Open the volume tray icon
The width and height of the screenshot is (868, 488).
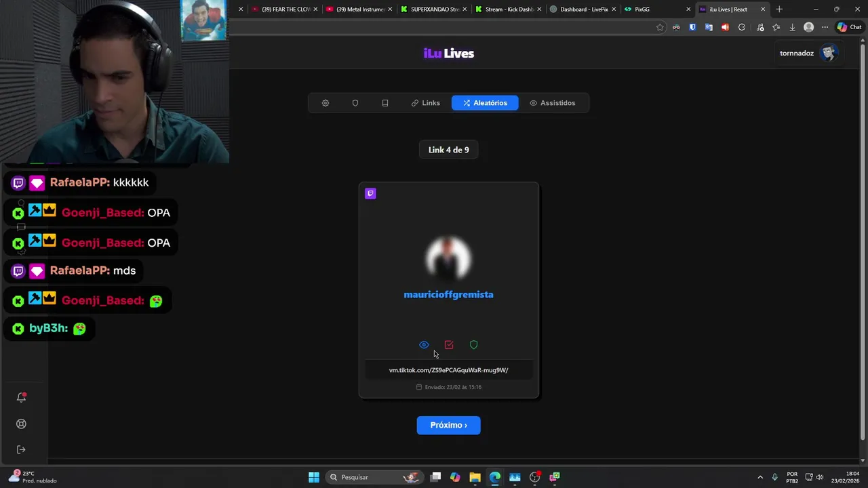coord(820,477)
